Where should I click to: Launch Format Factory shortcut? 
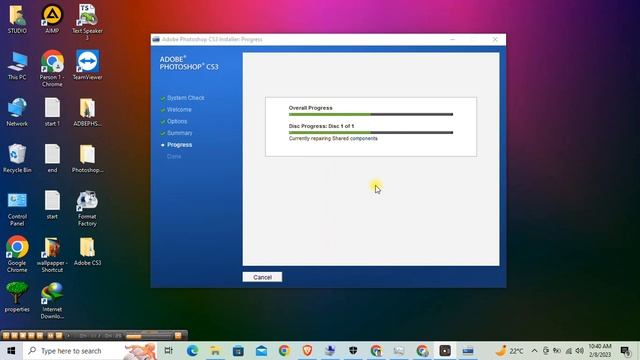point(87,209)
